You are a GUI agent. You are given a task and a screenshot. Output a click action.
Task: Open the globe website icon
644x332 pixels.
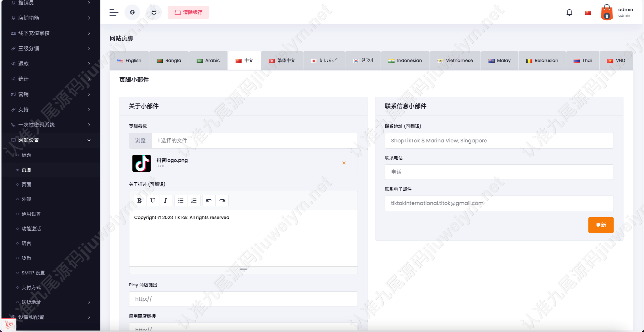coord(132,12)
